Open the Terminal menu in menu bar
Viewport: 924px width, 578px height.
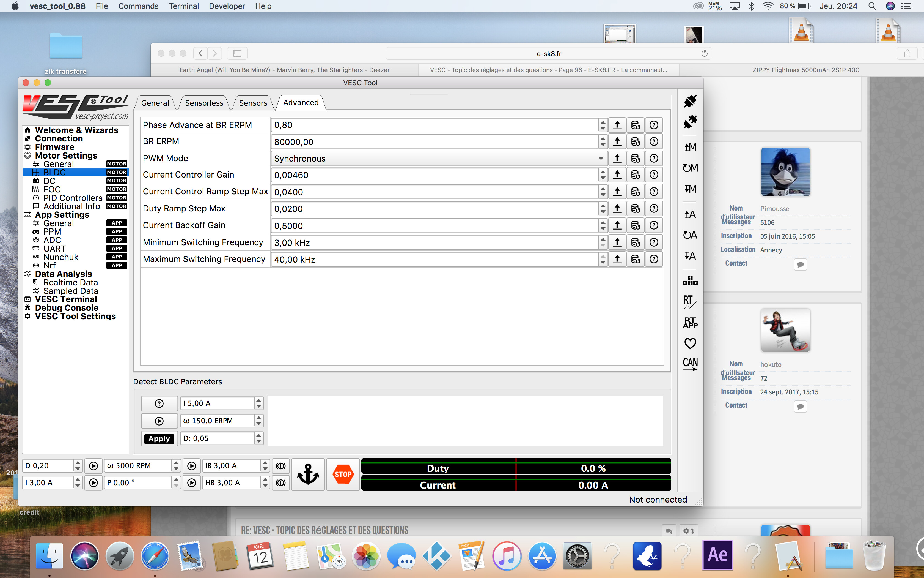pyautogui.click(x=184, y=6)
